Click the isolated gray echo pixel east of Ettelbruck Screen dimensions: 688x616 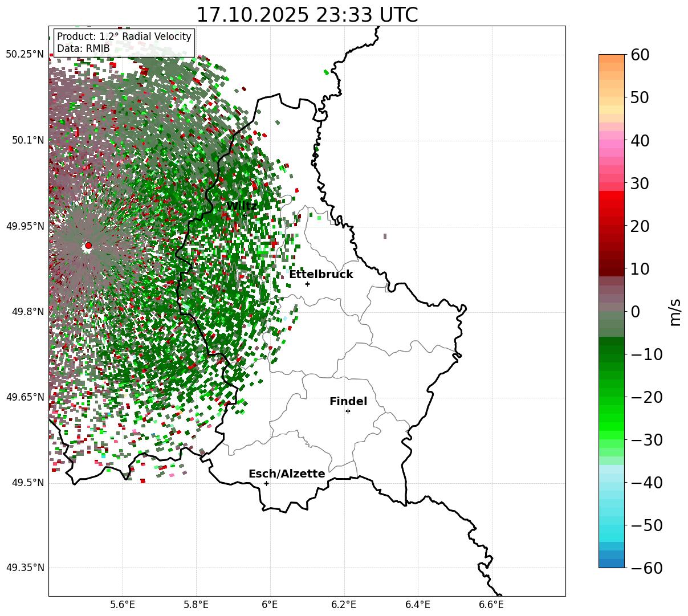point(385,236)
